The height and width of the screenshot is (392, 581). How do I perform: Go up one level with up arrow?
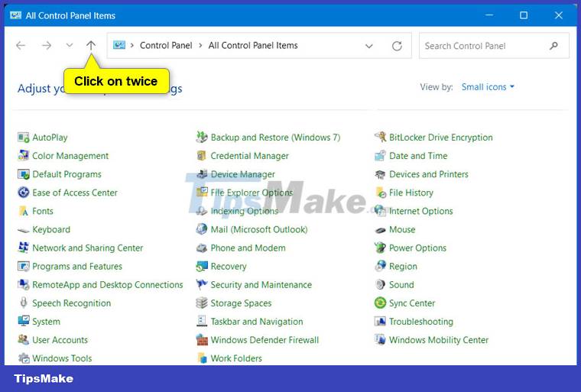click(91, 45)
